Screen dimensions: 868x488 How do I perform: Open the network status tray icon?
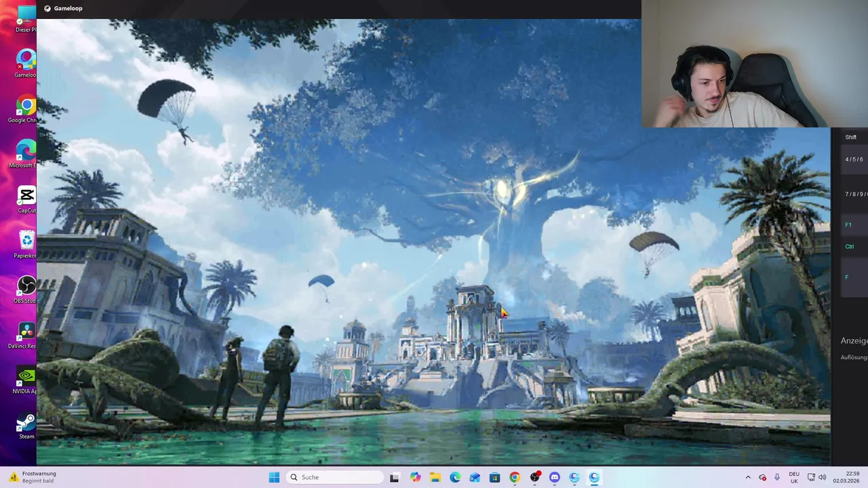coord(812,477)
